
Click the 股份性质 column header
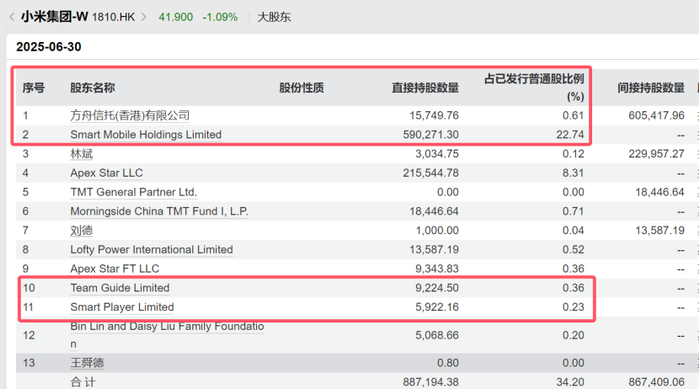coord(301,88)
